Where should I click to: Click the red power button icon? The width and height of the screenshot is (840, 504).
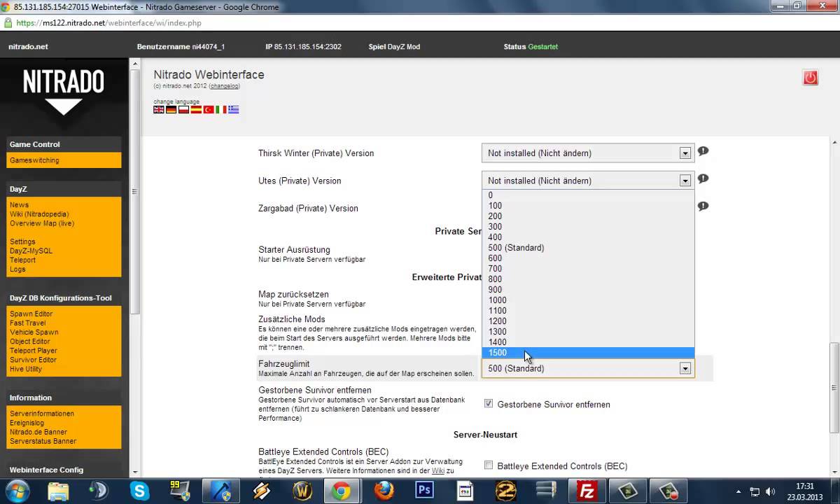[811, 78]
